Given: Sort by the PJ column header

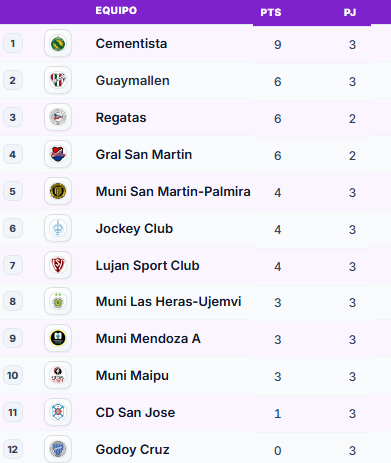Looking at the screenshot, I should click(x=350, y=12).
